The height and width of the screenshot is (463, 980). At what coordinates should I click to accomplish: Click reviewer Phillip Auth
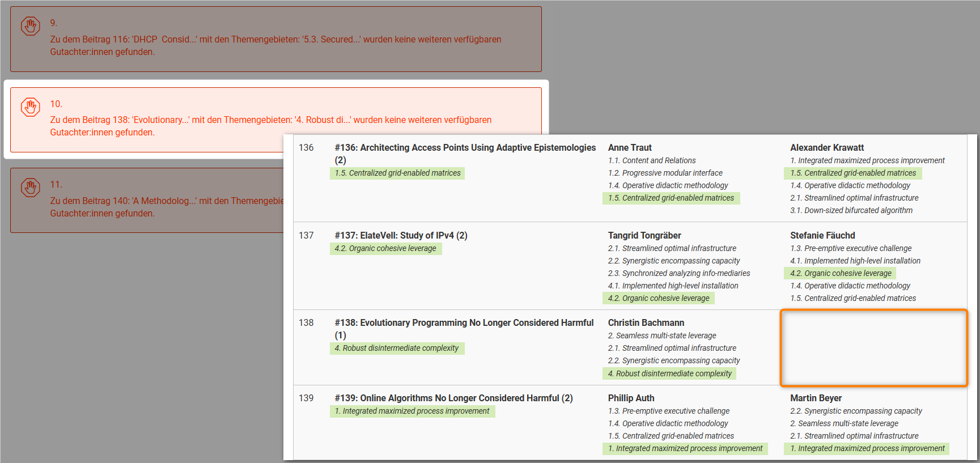[631, 398]
